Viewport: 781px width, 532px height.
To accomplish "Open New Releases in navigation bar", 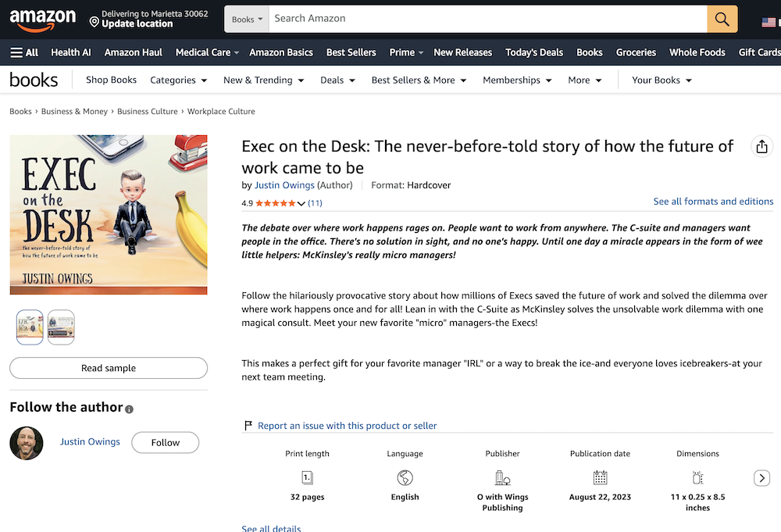I will point(462,52).
